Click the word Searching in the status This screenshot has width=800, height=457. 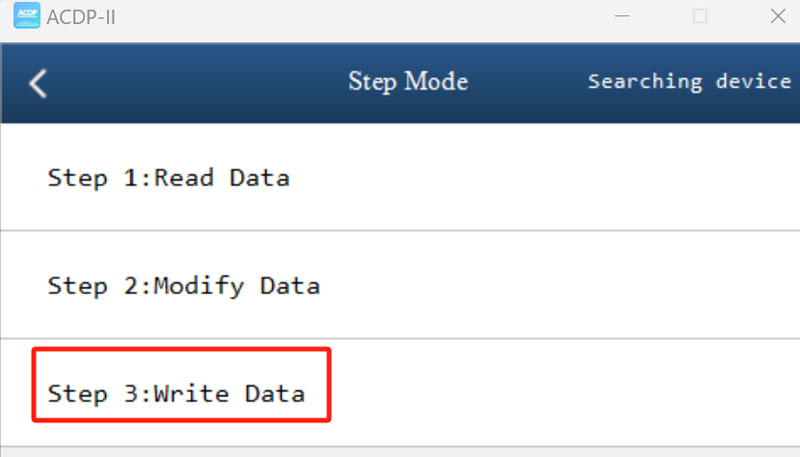(646, 81)
